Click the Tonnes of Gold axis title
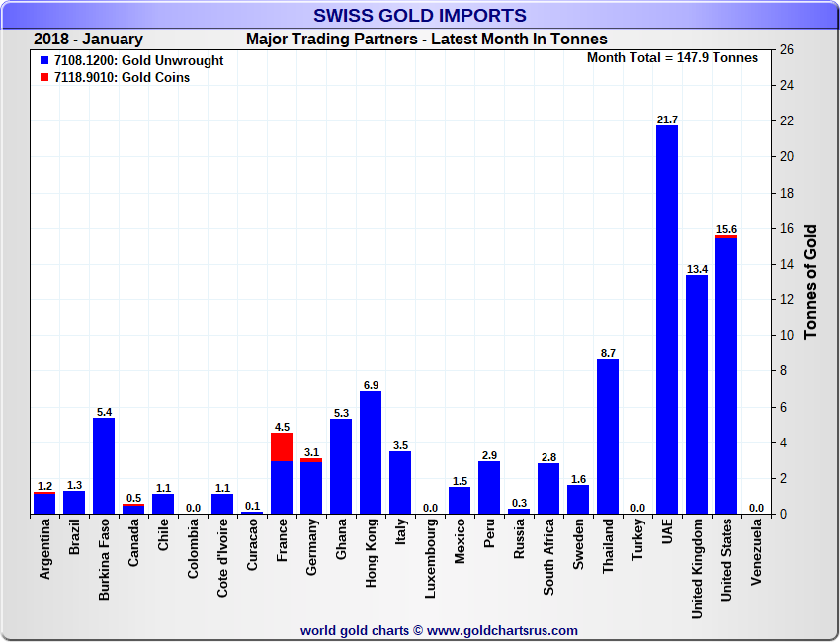The height and width of the screenshot is (642, 840). click(810, 281)
